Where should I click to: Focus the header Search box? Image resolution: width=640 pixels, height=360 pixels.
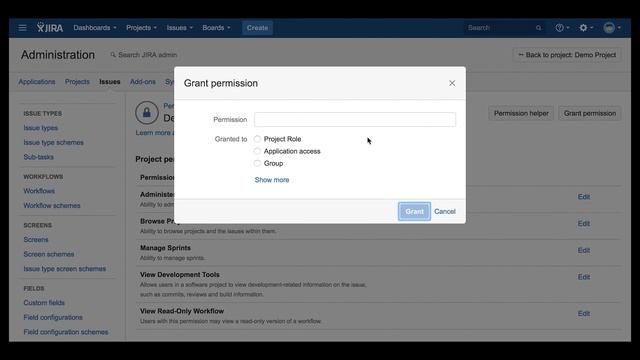pyautogui.click(x=504, y=28)
